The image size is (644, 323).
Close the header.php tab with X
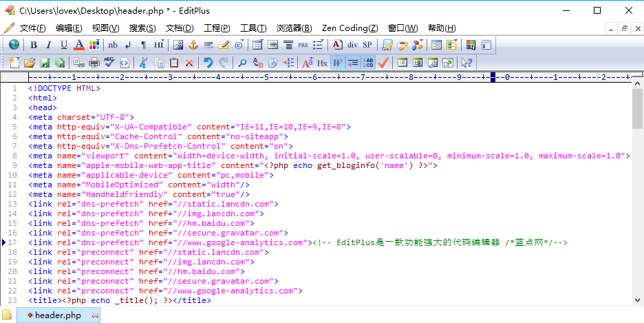(95, 315)
